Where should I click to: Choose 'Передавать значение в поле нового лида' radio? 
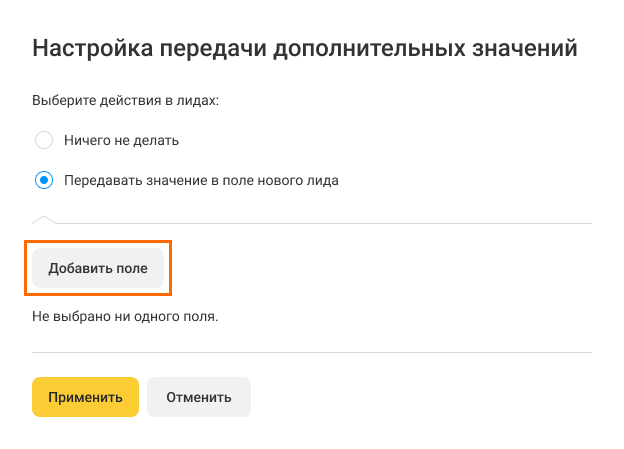[44, 180]
